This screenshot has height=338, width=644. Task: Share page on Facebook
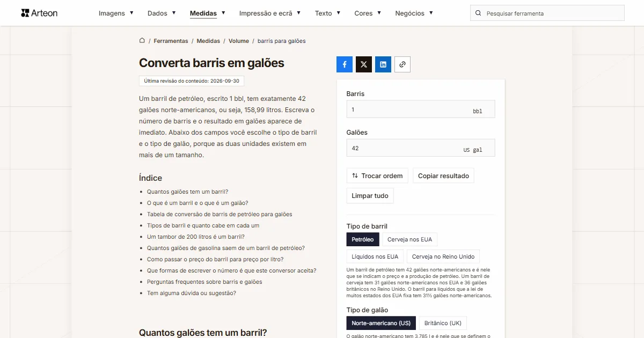click(345, 64)
